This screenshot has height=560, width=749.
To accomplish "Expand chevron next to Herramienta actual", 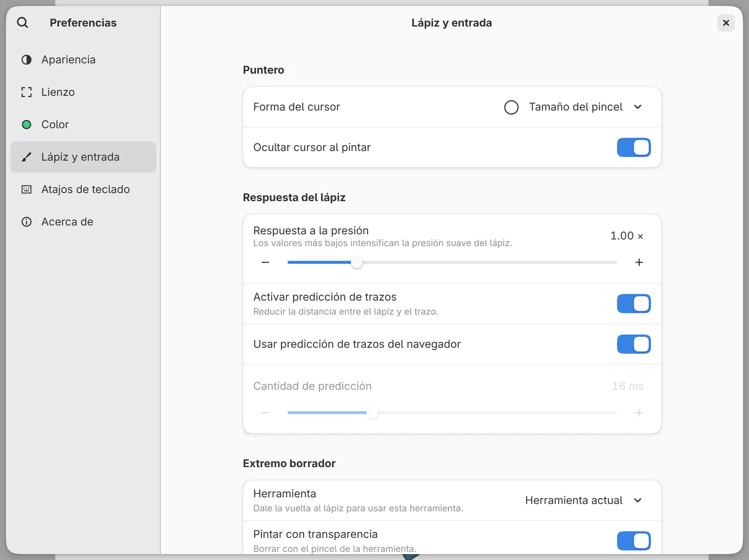I will coord(638,500).
